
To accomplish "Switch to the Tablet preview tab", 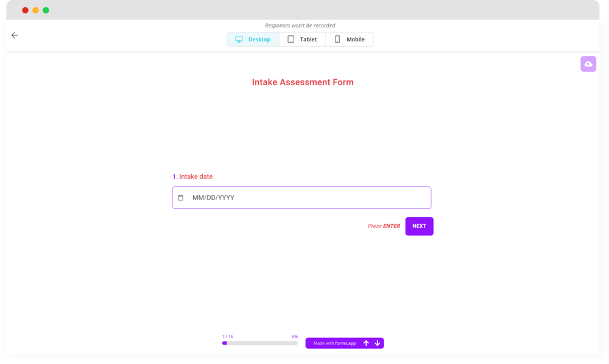I will tap(302, 39).
